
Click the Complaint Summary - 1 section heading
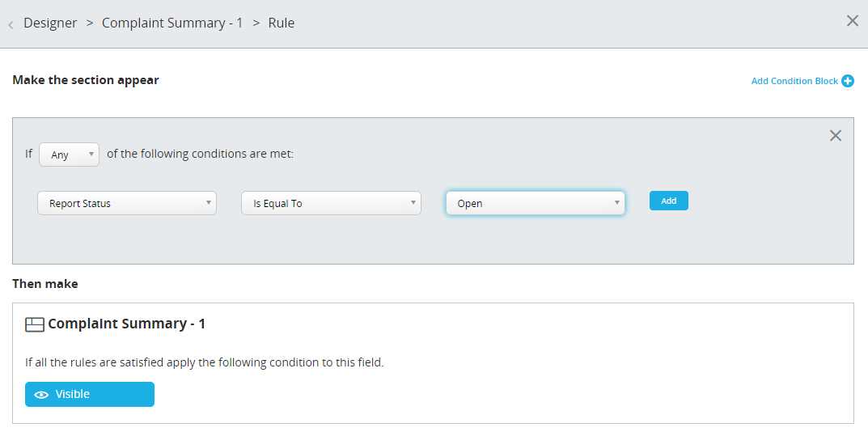pyautogui.click(x=127, y=324)
